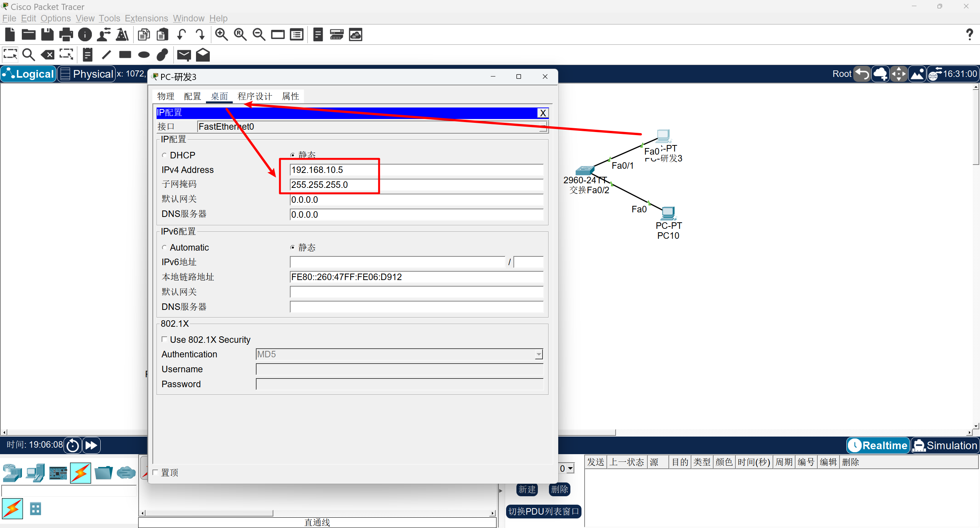The width and height of the screenshot is (980, 528).
Task: Select the Inspect magnifier tool
Action: tap(29, 55)
